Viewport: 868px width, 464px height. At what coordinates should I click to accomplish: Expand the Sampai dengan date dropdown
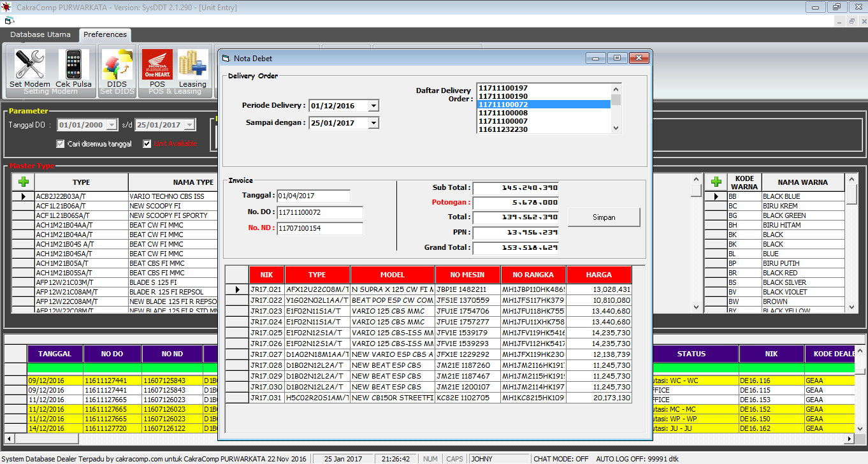pos(373,123)
